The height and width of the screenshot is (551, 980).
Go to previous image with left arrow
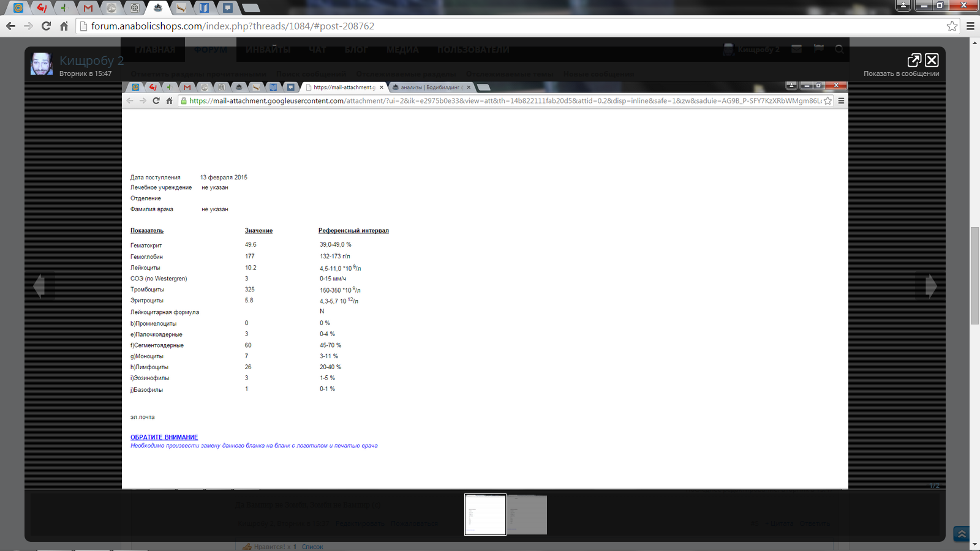pos(39,286)
